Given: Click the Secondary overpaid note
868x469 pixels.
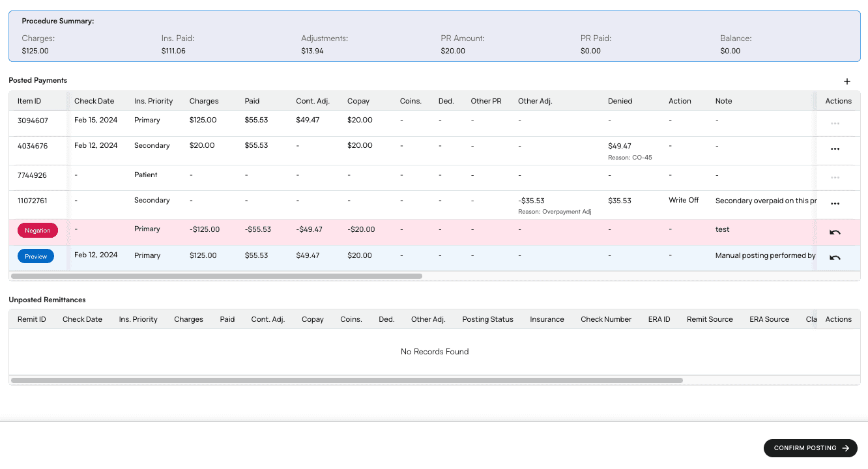Looking at the screenshot, I should pos(766,201).
